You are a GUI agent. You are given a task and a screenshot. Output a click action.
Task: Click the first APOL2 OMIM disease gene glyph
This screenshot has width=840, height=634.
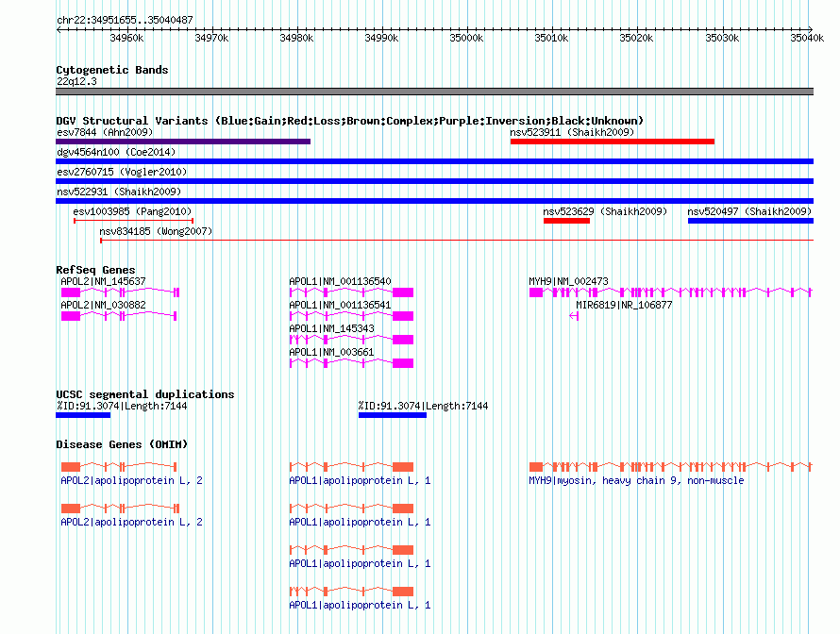(x=119, y=467)
